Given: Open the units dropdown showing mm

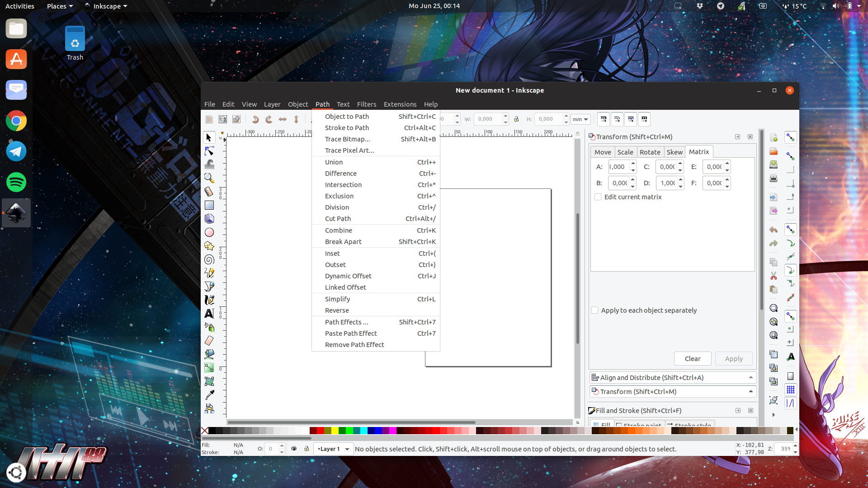Looking at the screenshot, I should 580,119.
